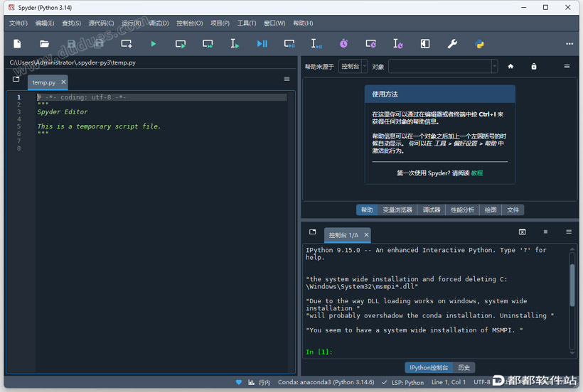583x392 pixels.
Task: Interrupt kernel with the stop square
Action: pyautogui.click(x=545, y=232)
